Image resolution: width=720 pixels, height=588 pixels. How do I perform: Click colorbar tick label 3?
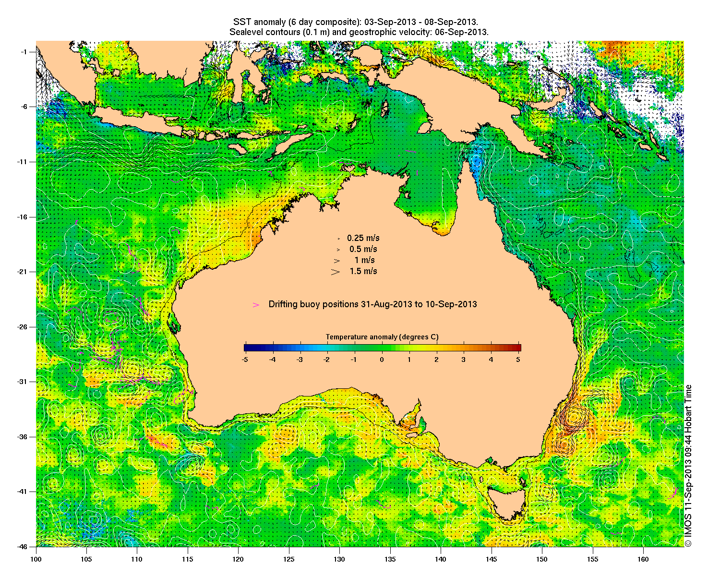point(464,359)
